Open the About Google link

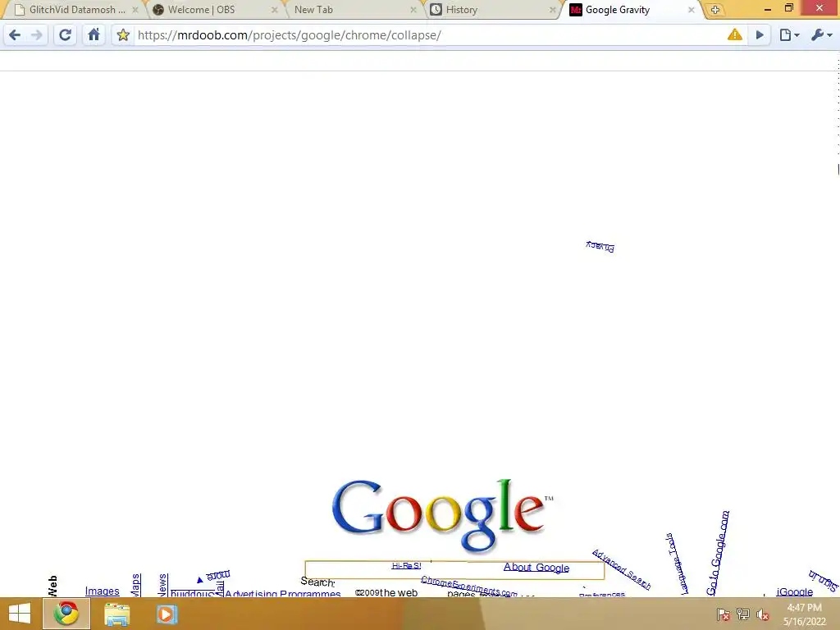(x=536, y=568)
